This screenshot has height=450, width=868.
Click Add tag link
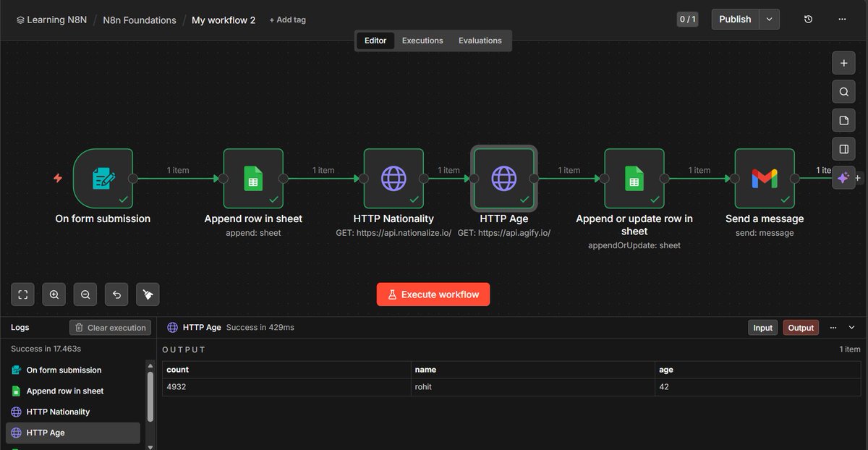tap(287, 20)
